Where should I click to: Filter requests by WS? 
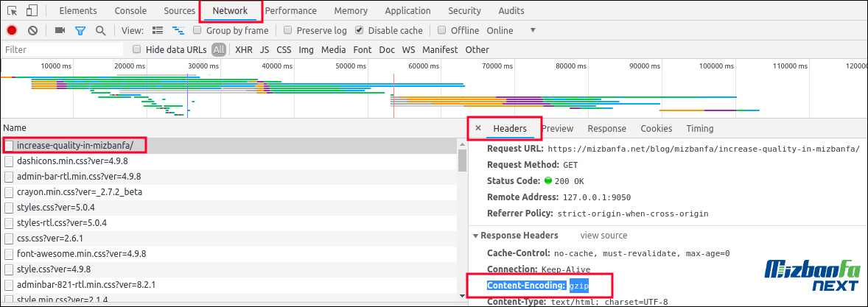tap(408, 50)
